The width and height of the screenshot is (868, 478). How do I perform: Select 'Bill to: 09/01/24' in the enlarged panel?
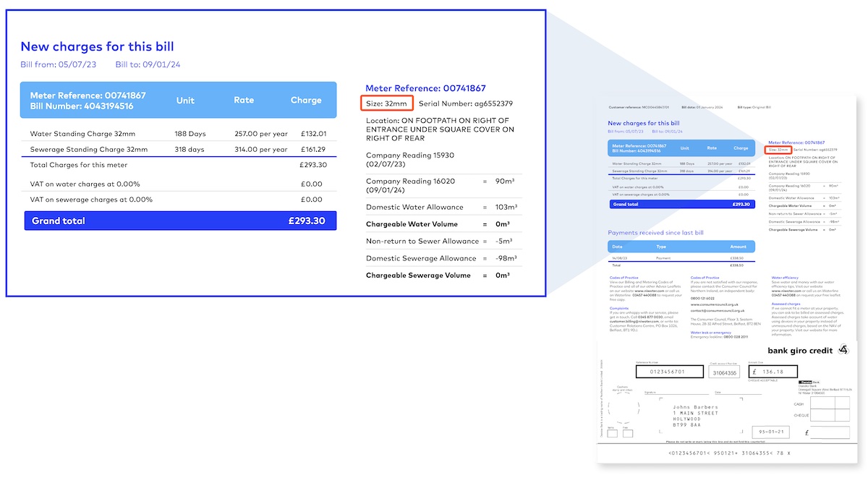[148, 64]
